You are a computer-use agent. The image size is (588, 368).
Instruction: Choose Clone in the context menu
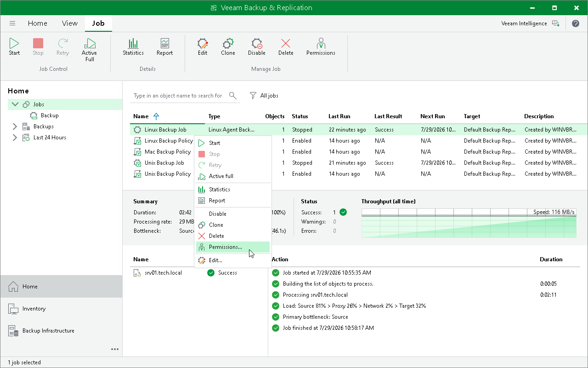233,225
